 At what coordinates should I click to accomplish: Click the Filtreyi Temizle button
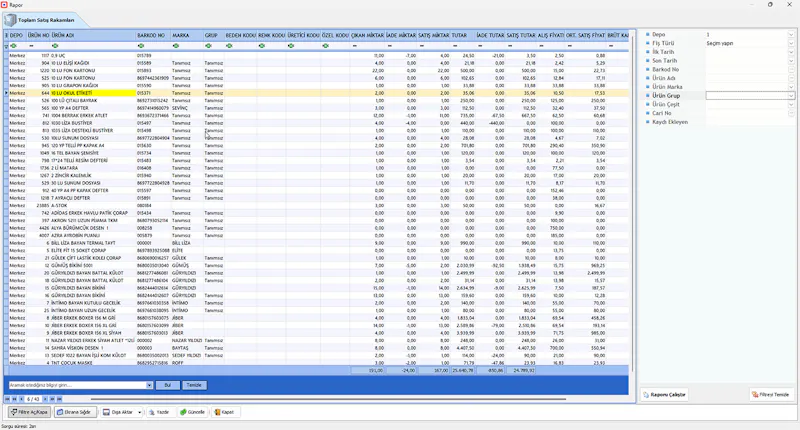(x=770, y=395)
